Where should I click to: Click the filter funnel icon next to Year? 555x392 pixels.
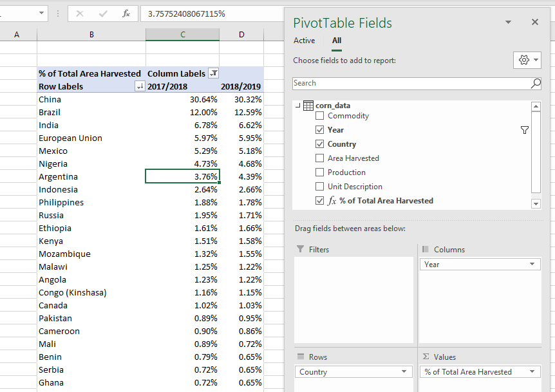pos(524,130)
